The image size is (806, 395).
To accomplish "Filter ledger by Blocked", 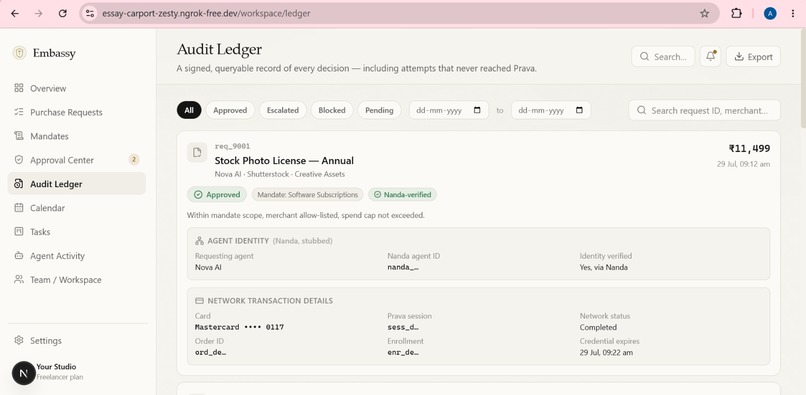I will point(332,110).
